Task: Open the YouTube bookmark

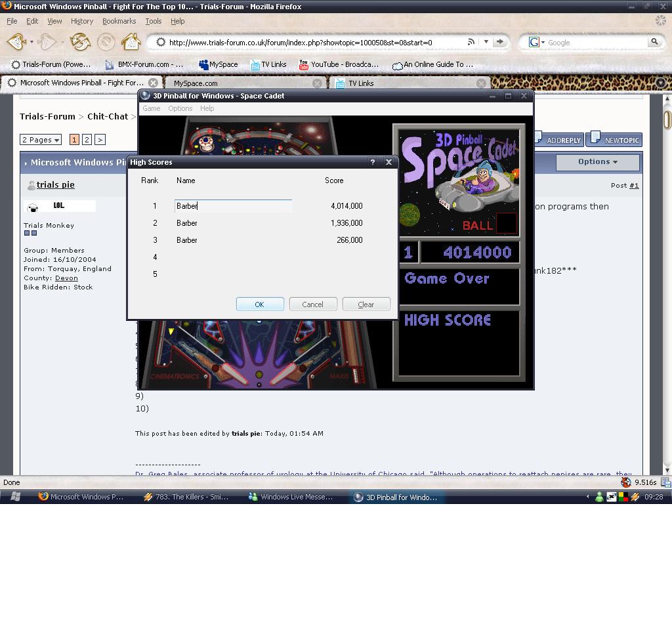Action: coord(339,64)
